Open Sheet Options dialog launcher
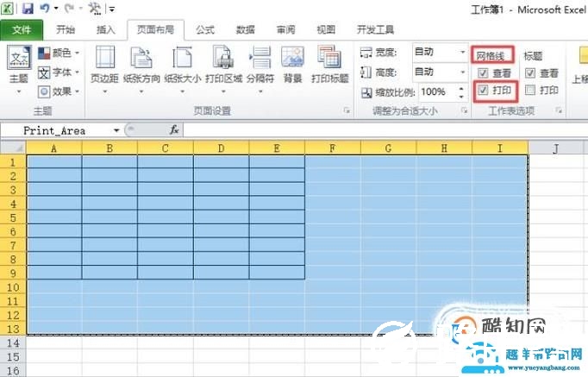 tap(559, 110)
